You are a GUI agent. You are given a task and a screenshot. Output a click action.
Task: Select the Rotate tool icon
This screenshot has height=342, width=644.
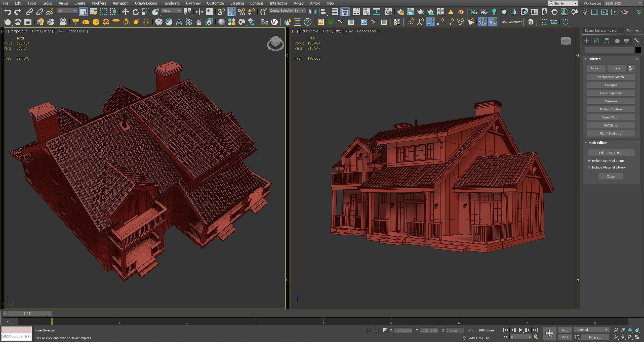[135, 12]
